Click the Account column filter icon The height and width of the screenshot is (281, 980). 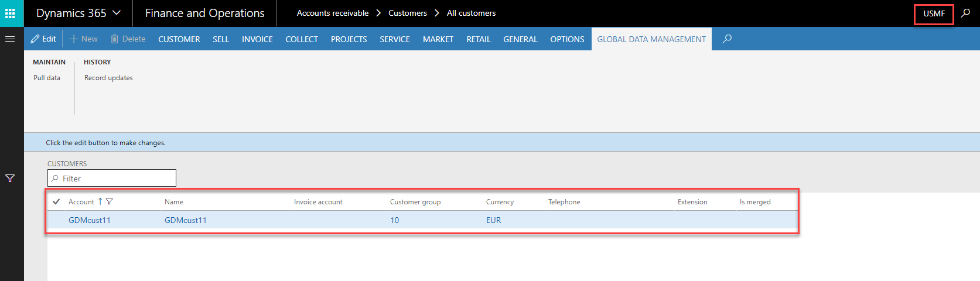(x=110, y=201)
